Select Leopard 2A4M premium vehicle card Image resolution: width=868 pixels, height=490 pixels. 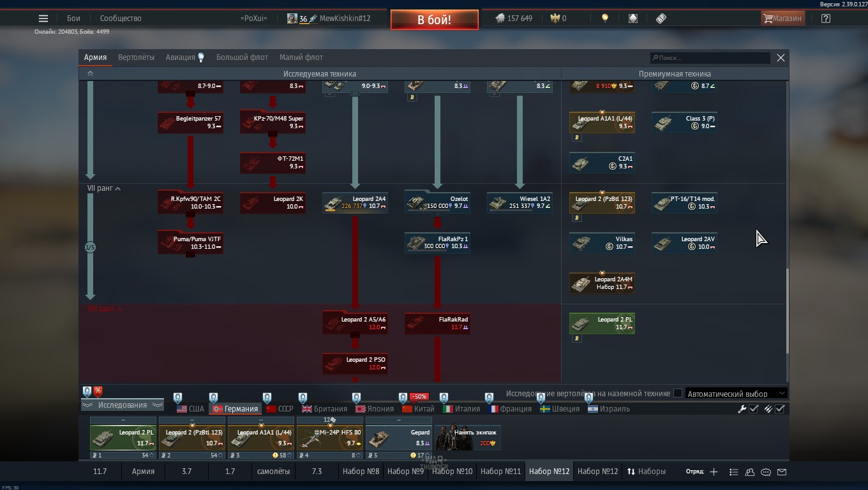(x=602, y=283)
